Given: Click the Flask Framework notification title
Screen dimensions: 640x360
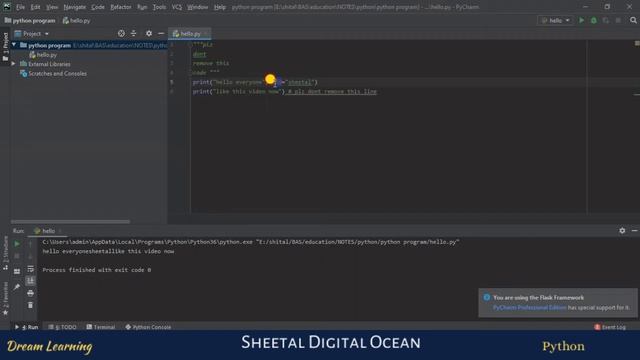Looking at the screenshot, I should (x=538, y=298).
